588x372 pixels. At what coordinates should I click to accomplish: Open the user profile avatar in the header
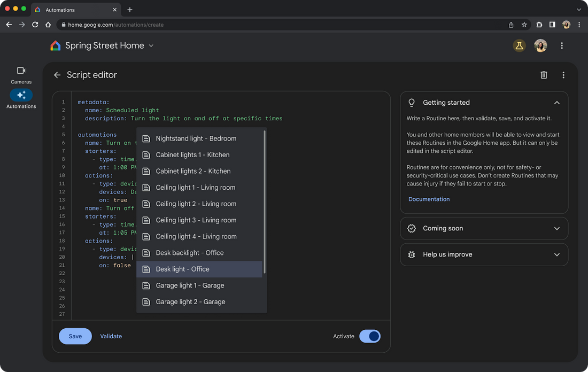[x=540, y=46]
